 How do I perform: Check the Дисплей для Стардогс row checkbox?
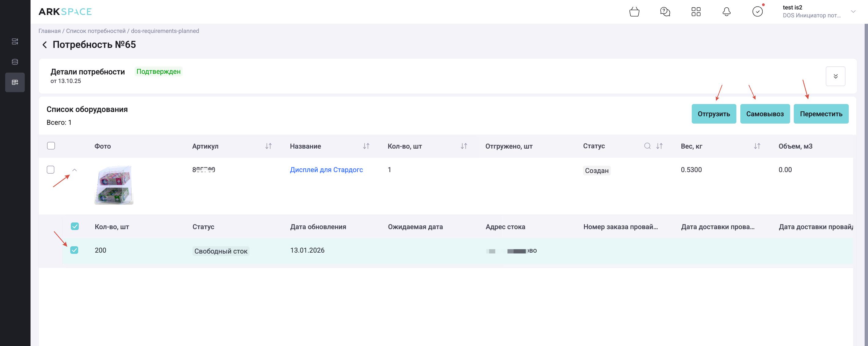[50, 170]
